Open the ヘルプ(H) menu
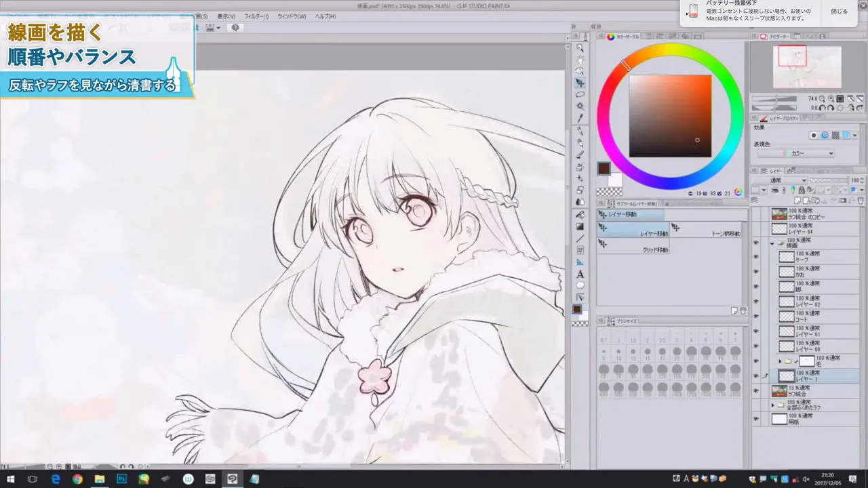 click(325, 16)
